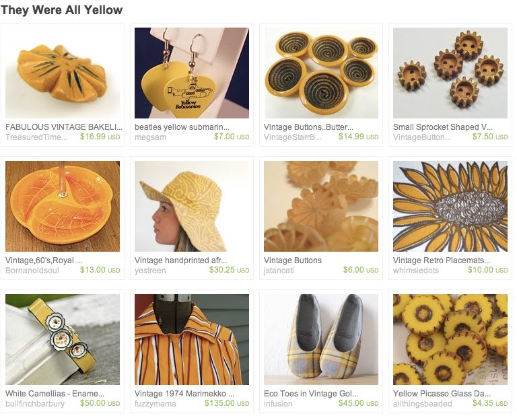Viewport: 517px width, 420px height.
Task: View the yellow Picasso glass beads image
Action: (x=450, y=339)
